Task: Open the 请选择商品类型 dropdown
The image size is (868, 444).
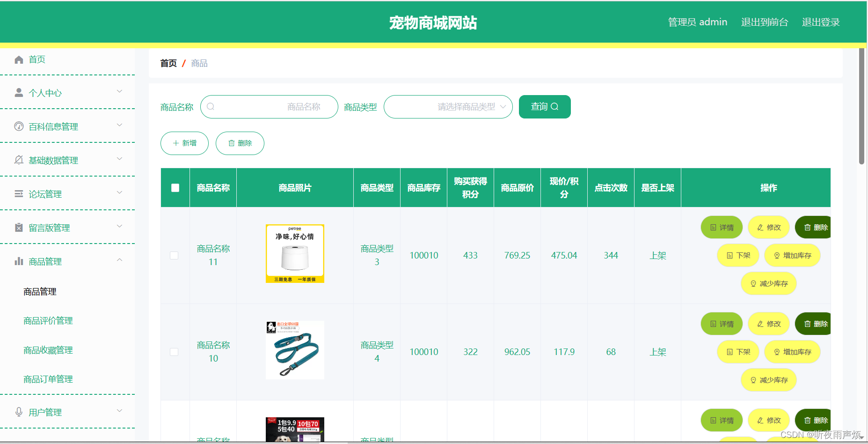Action: coord(448,107)
